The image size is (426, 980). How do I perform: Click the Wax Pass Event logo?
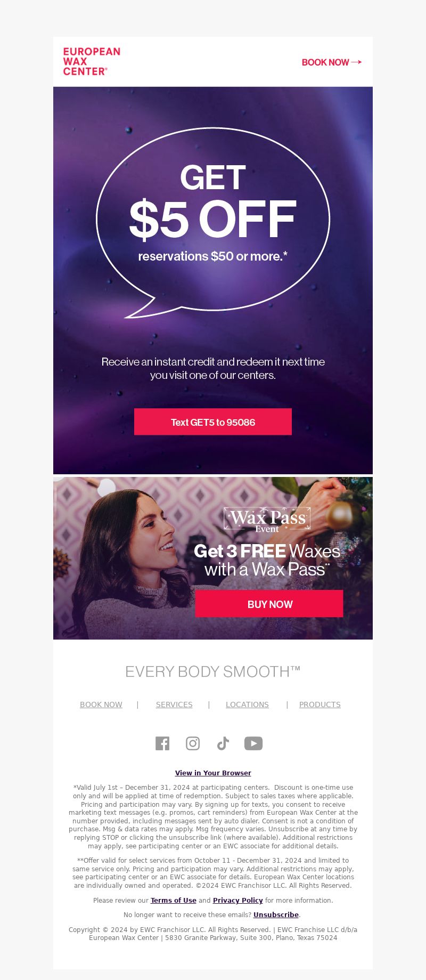[x=267, y=520]
